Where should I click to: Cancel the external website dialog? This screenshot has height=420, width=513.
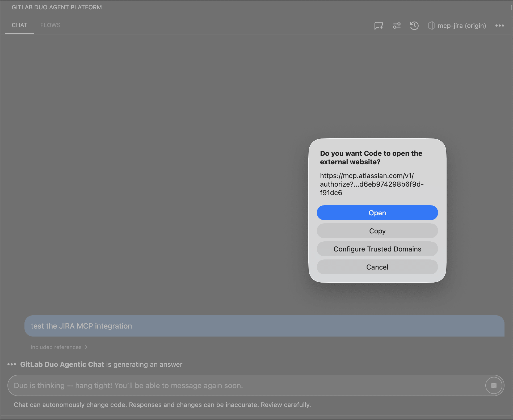(x=377, y=267)
